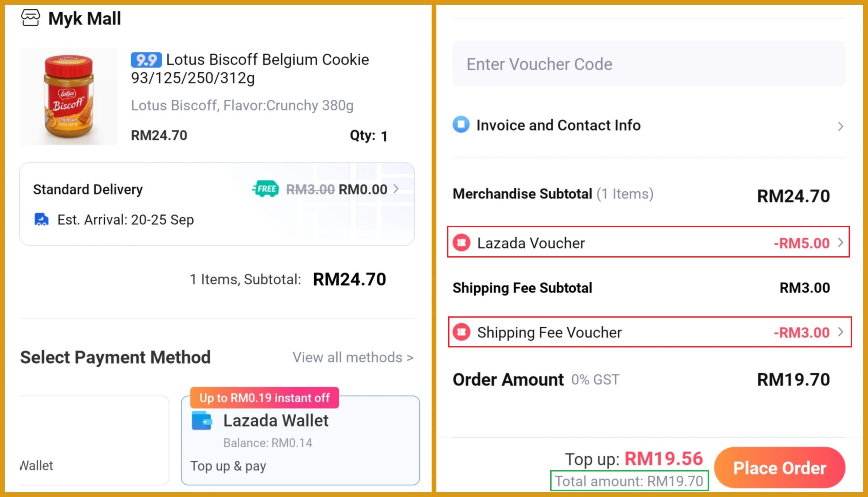
Task: Focus the Enter Voucher Code field
Action: point(649,64)
